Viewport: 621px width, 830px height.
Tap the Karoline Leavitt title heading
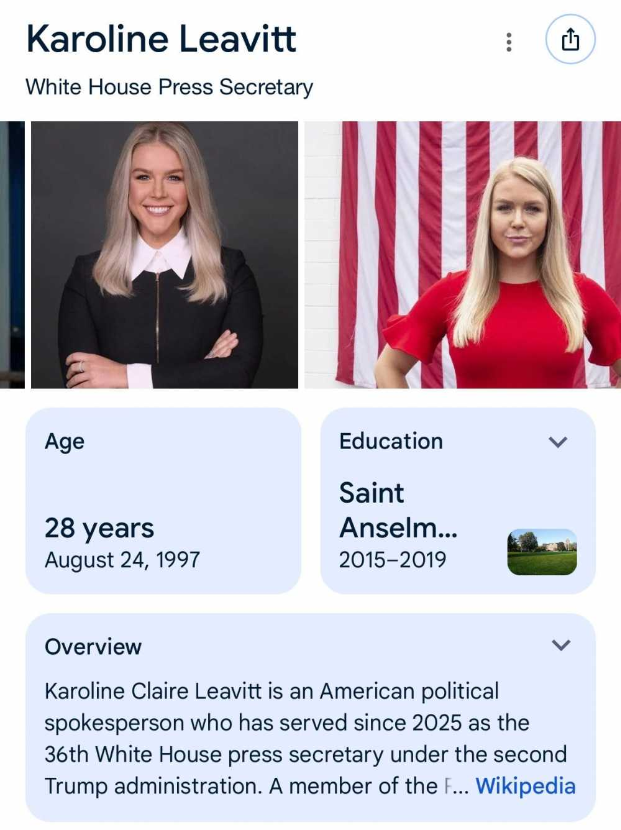click(x=161, y=39)
